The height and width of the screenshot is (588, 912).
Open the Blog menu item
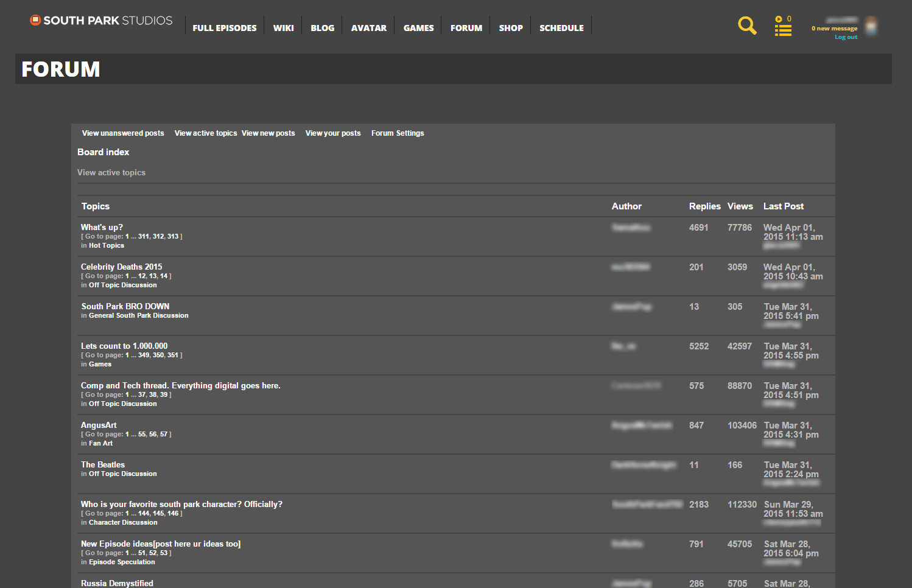323,28
